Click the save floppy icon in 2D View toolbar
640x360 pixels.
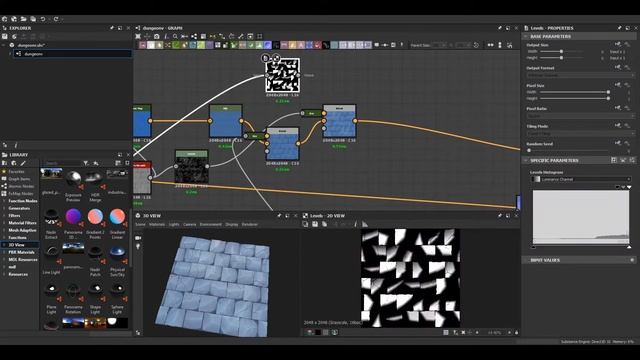(x=315, y=224)
